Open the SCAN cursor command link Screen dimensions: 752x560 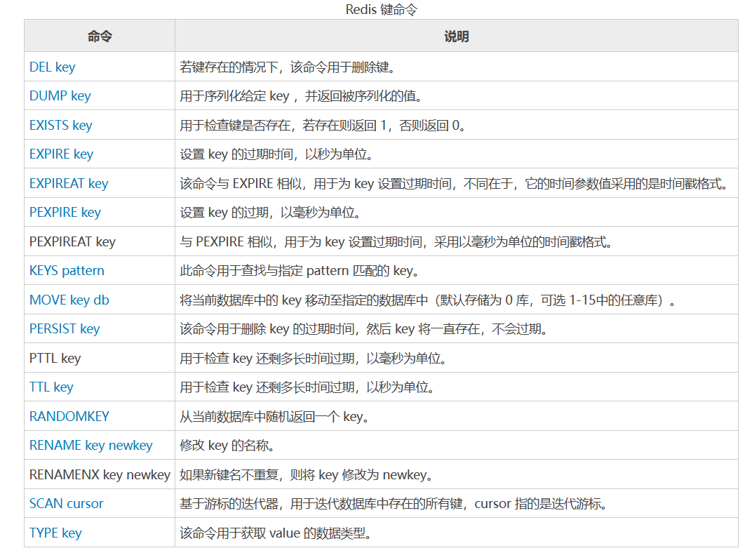[65, 503]
